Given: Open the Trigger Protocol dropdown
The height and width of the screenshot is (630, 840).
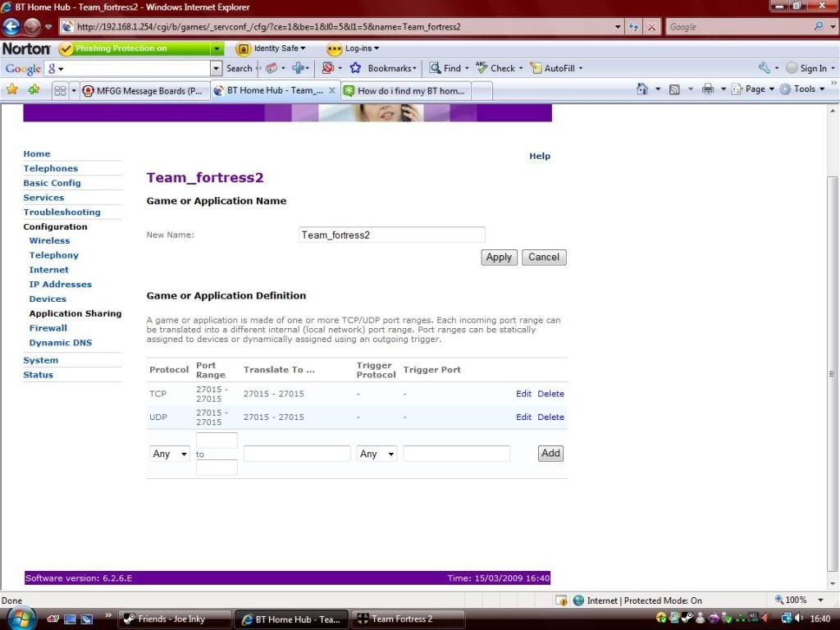Looking at the screenshot, I should [x=377, y=454].
